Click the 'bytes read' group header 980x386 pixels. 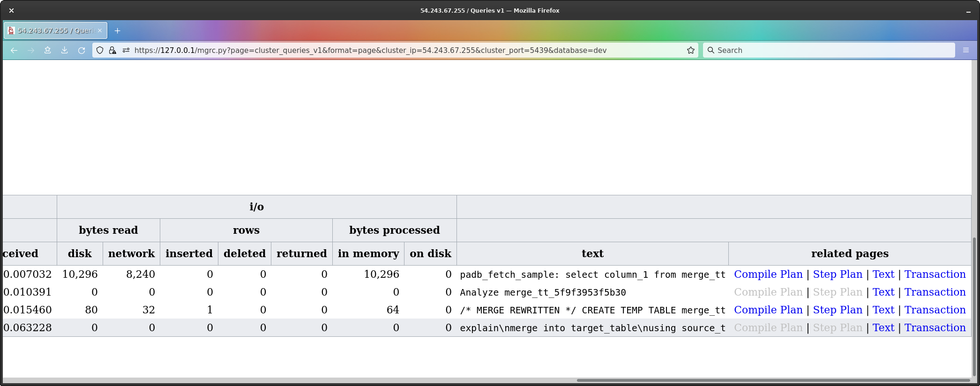[108, 230]
